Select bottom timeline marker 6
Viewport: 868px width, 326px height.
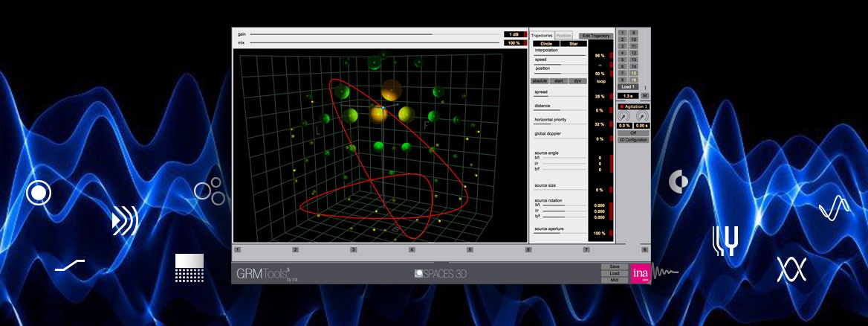click(528, 250)
